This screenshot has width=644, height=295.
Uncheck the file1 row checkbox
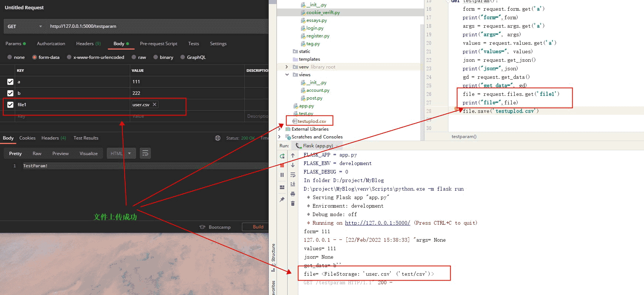pos(10,105)
